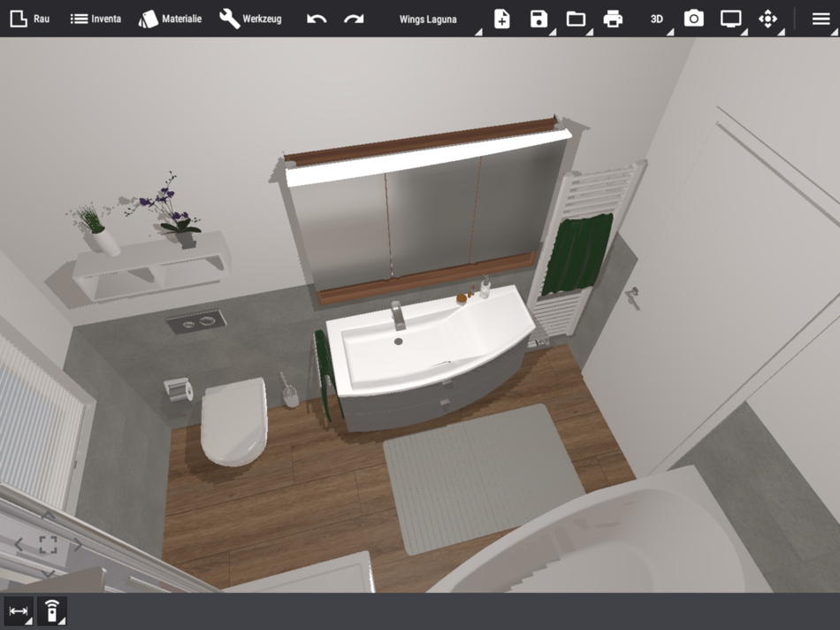Expand the 3D view mode dropdown
Image resolution: width=840 pixels, height=630 pixels.
pyautogui.click(x=657, y=19)
